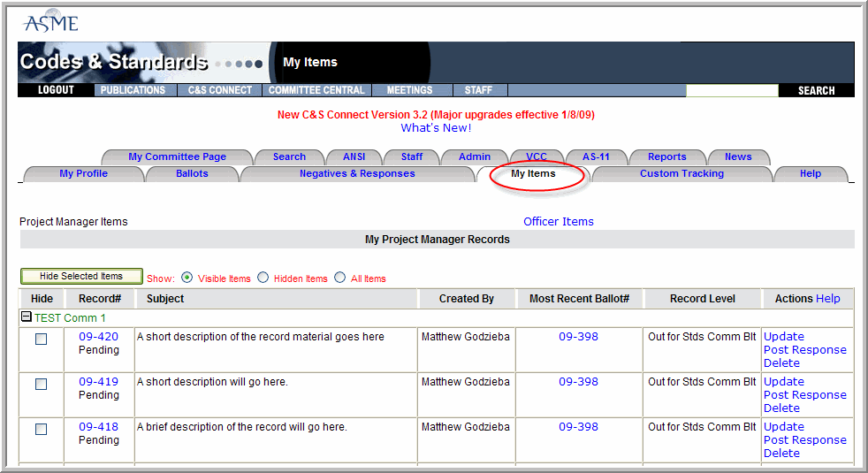Select the Hidden Items radio button
The image size is (868, 473).
coord(263,278)
